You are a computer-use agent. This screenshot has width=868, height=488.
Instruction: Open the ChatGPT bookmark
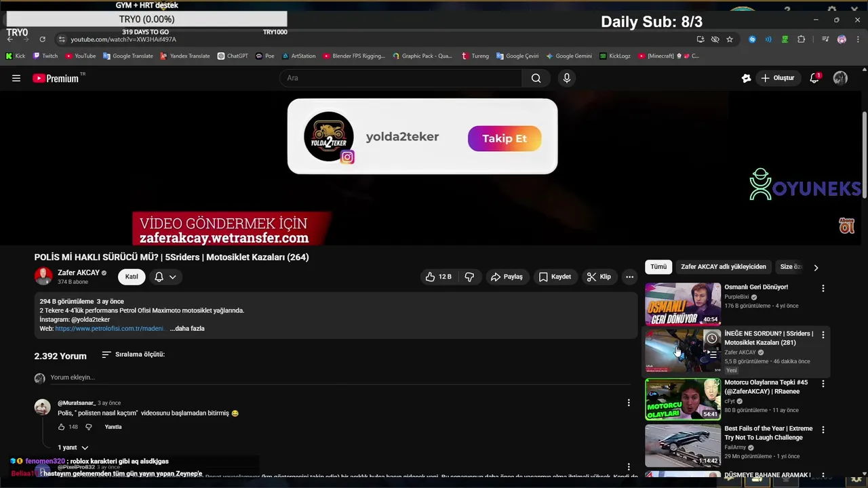pyautogui.click(x=233, y=56)
